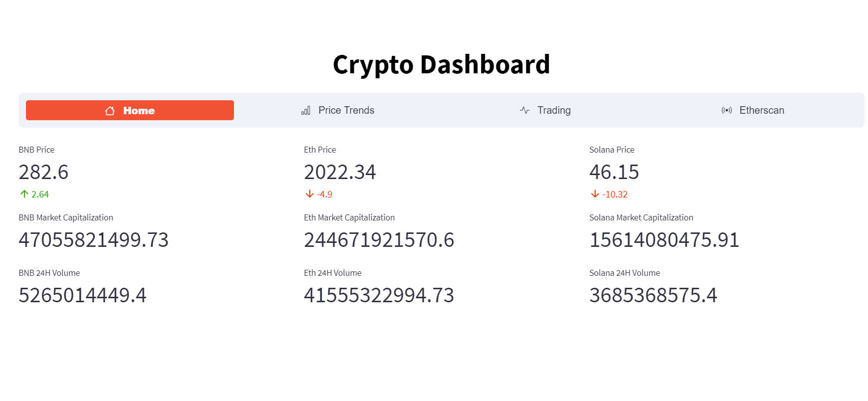
Task: Select the red -10.32 Solana change value
Action: (615, 194)
